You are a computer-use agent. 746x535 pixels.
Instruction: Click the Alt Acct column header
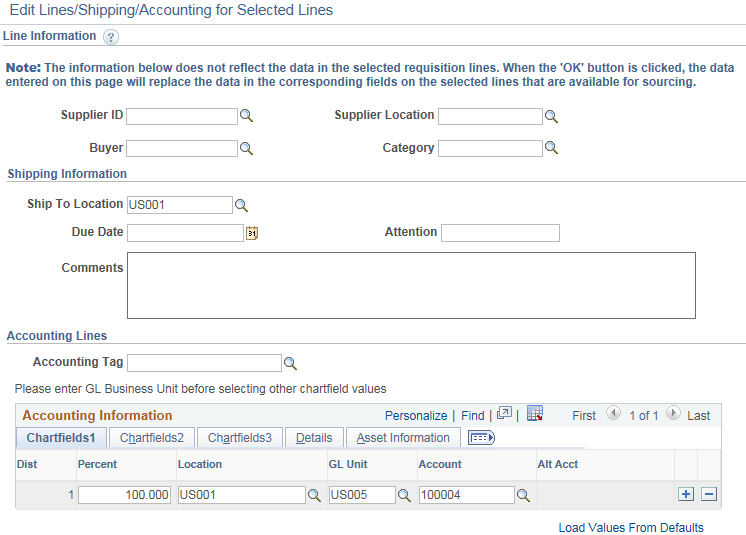tap(558, 464)
